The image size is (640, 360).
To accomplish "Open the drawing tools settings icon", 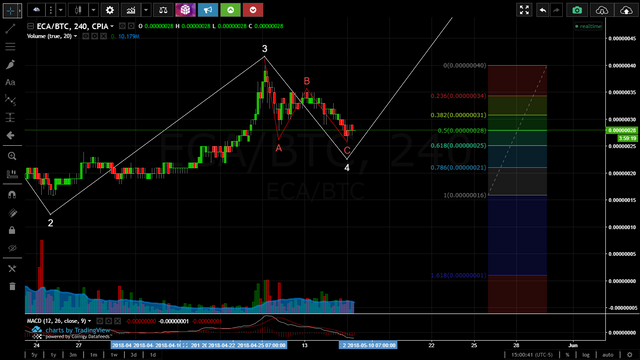I will (12, 269).
